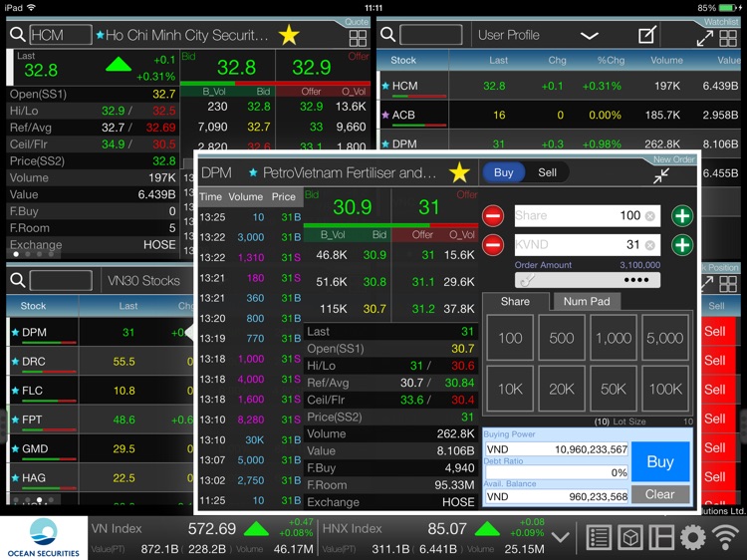This screenshot has height=560, width=747.
Task: Expand the Watchlist panel to full screen
Action: (705, 38)
